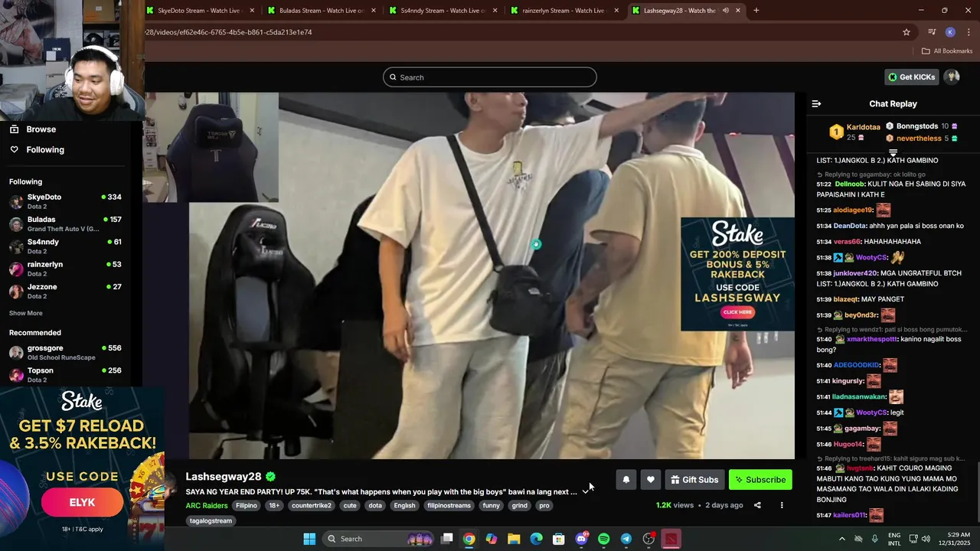This screenshot has height=551, width=980.
Task: Click Karldotaa top gifter in leaderboard
Action: 863,127
